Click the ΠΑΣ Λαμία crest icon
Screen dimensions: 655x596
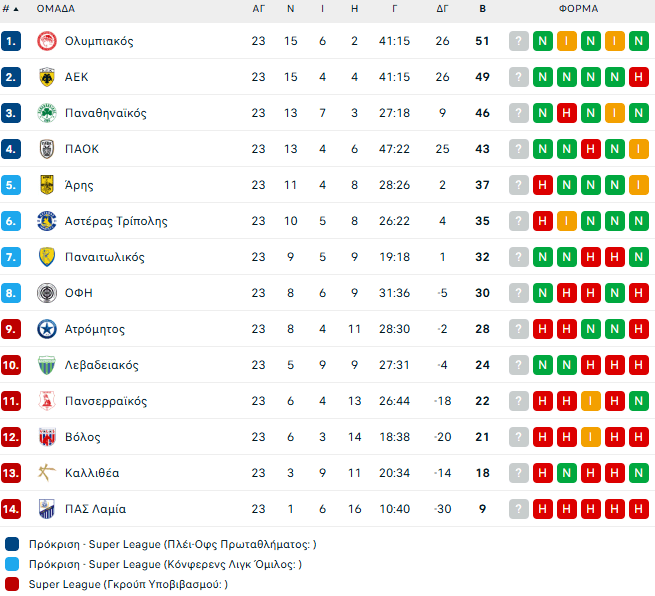[46, 509]
